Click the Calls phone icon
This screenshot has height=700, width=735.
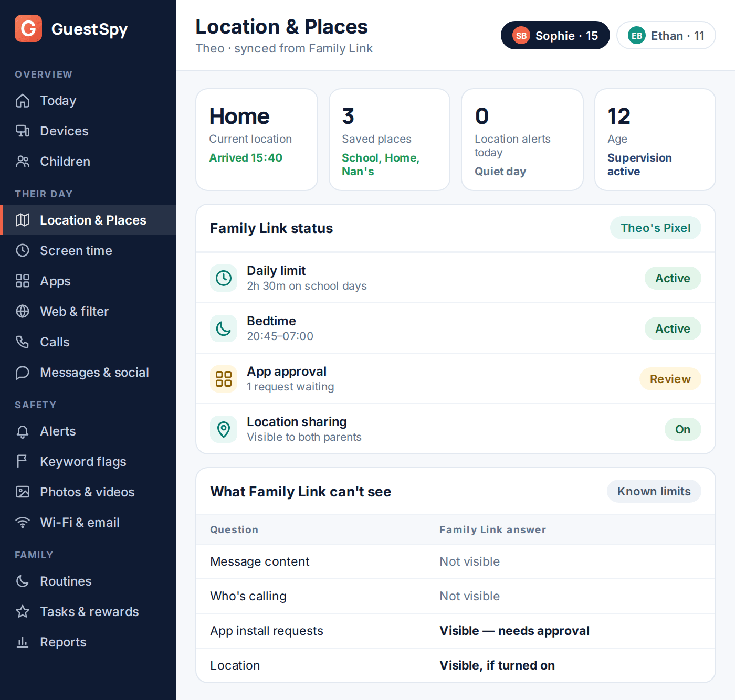pos(23,342)
